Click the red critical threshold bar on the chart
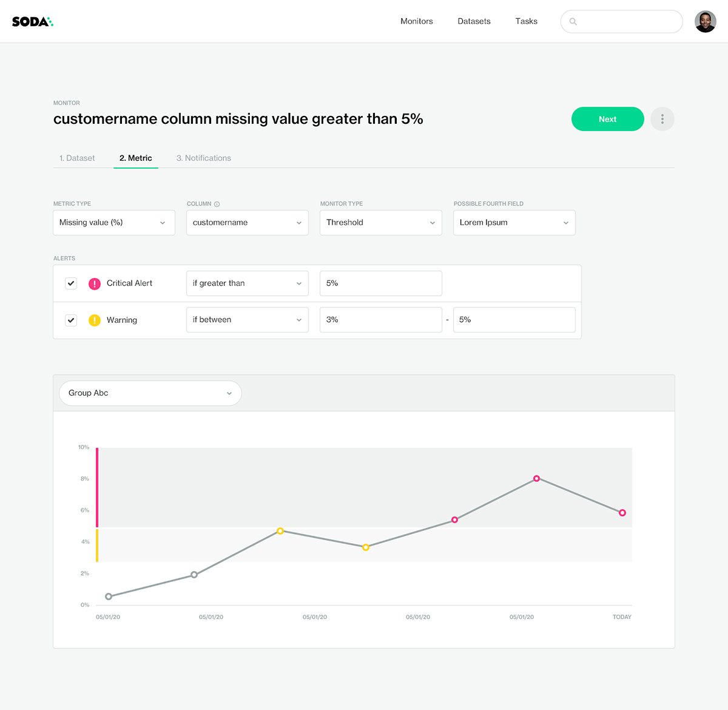Viewport: 728px width, 710px height. [x=97, y=485]
